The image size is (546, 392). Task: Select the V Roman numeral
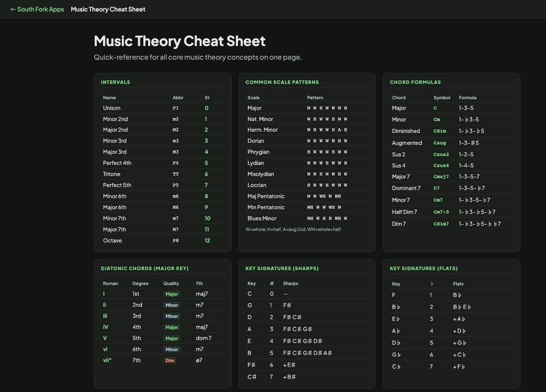(x=105, y=338)
